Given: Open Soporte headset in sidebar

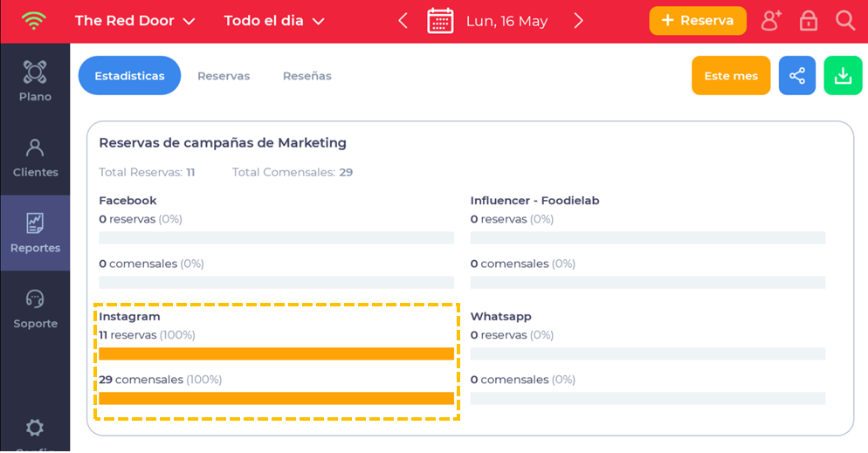Looking at the screenshot, I should [x=35, y=309].
